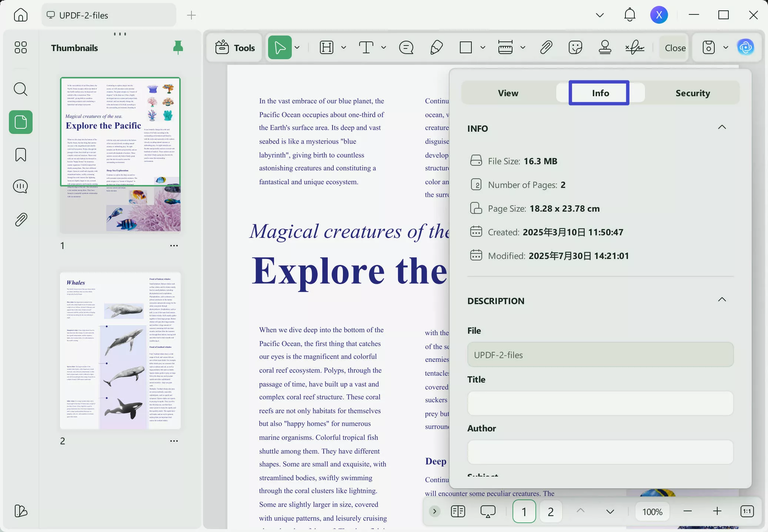Expand the save options dropdown arrow
The width and height of the screenshot is (768, 532).
[x=726, y=47]
